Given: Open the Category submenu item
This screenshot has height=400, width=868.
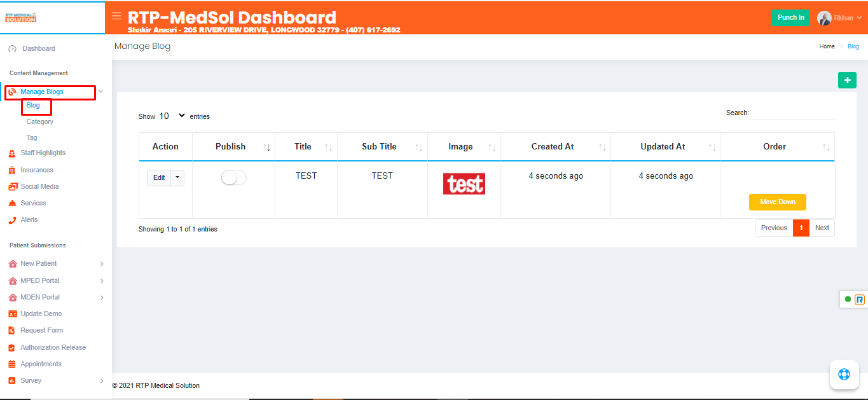Looking at the screenshot, I should coord(39,121).
